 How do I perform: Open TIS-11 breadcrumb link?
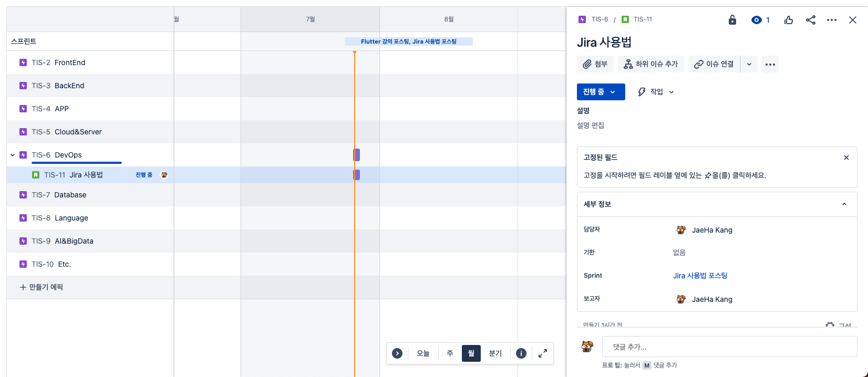coord(643,19)
